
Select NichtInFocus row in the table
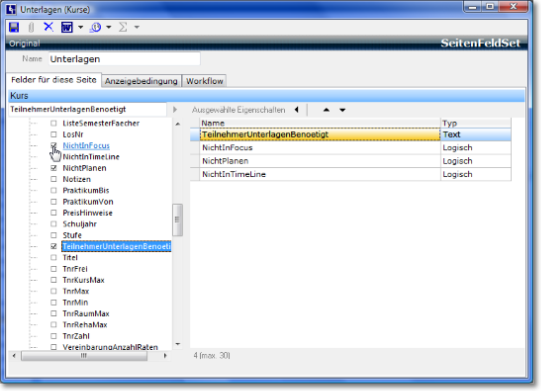[351, 148]
